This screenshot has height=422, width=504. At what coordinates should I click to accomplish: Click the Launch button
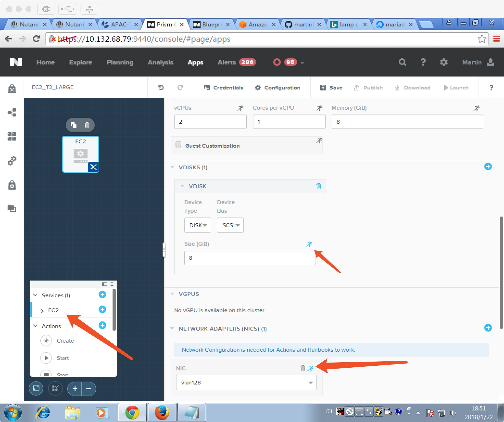[x=456, y=88]
